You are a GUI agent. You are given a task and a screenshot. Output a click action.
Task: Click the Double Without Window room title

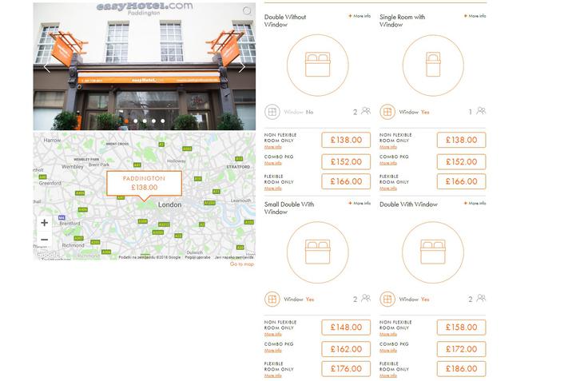point(285,21)
